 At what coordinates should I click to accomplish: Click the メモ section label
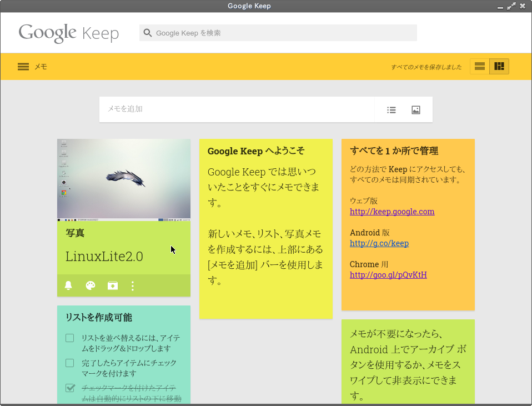(41, 67)
